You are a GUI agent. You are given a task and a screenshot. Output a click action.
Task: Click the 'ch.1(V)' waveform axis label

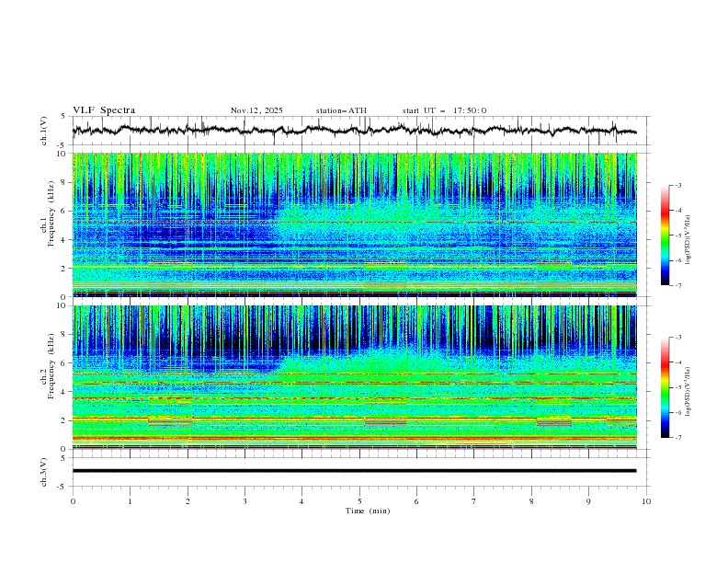[x=44, y=131]
